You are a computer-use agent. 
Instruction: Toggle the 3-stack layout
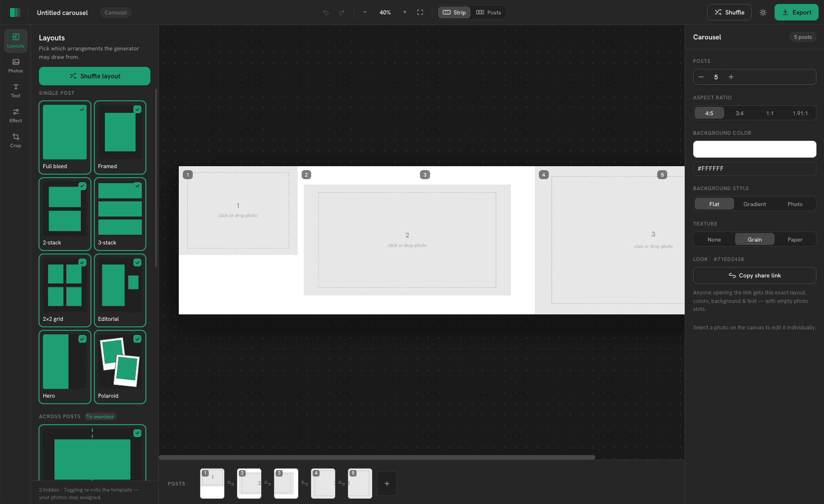tap(120, 214)
